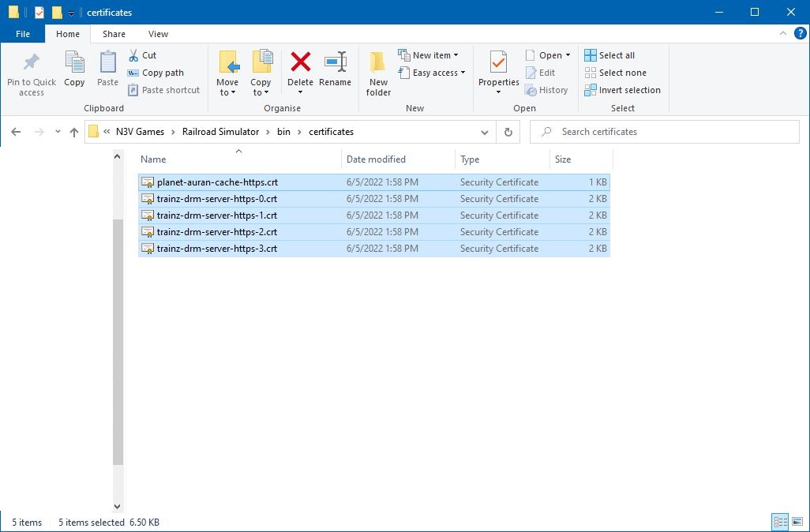Switch to the Share ribbon tab
The width and height of the screenshot is (810, 532).
click(114, 34)
